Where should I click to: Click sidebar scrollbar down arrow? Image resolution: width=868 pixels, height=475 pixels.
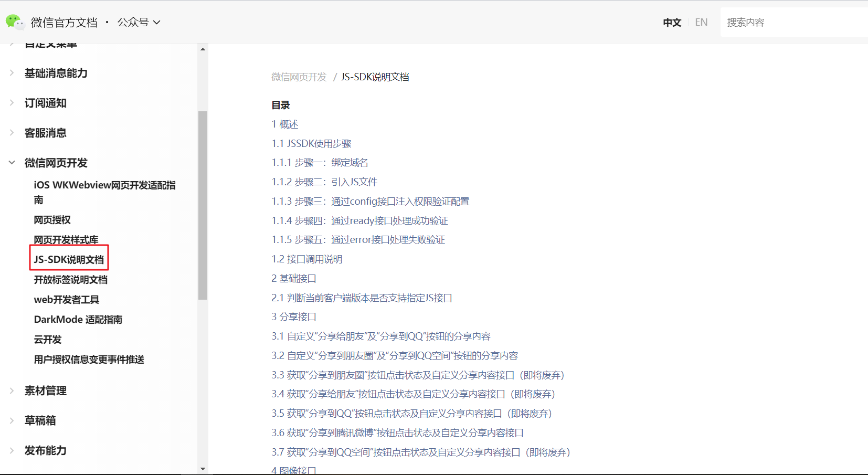203,469
